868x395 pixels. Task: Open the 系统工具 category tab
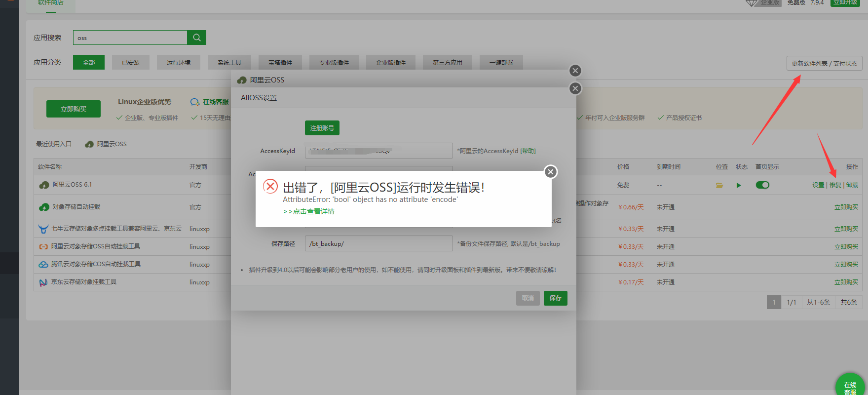(229, 62)
